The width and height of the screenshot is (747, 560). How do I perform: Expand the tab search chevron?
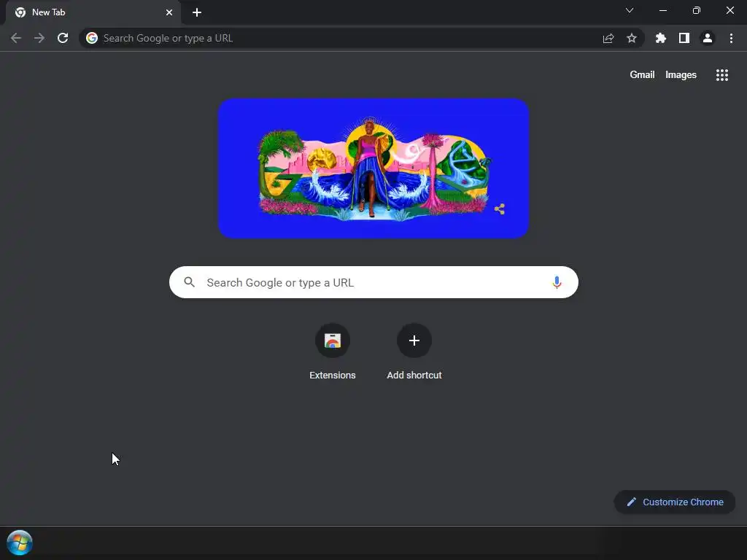coord(630,10)
